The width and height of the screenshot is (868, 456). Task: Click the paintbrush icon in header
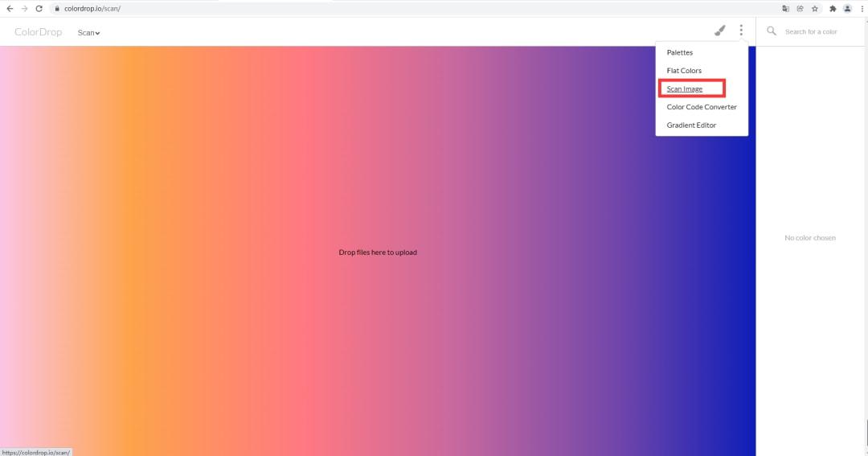point(720,31)
